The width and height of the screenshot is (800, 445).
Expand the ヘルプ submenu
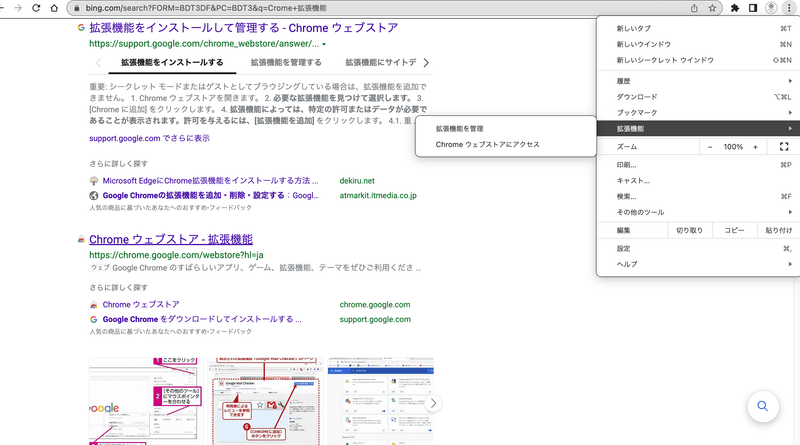698,264
